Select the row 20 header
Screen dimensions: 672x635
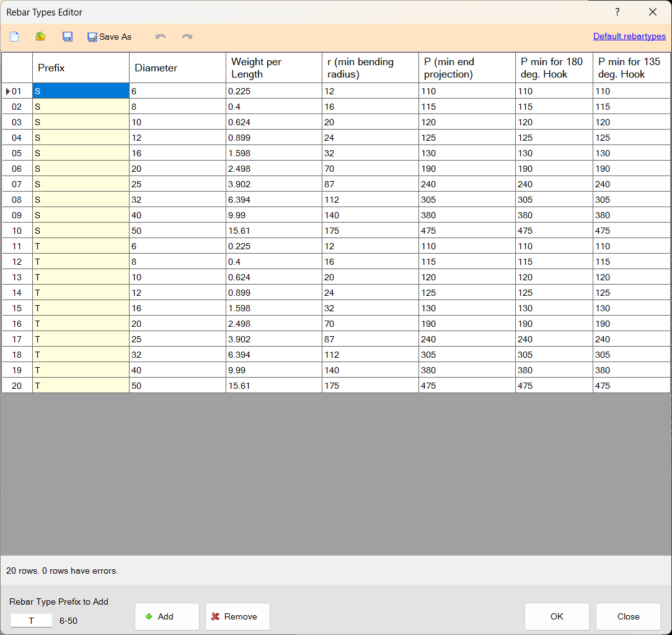(x=17, y=386)
